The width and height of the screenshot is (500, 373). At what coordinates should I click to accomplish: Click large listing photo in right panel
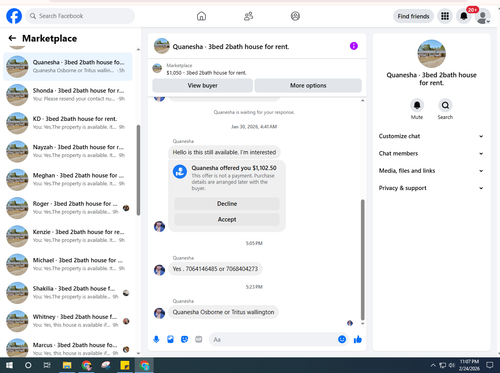click(x=431, y=54)
